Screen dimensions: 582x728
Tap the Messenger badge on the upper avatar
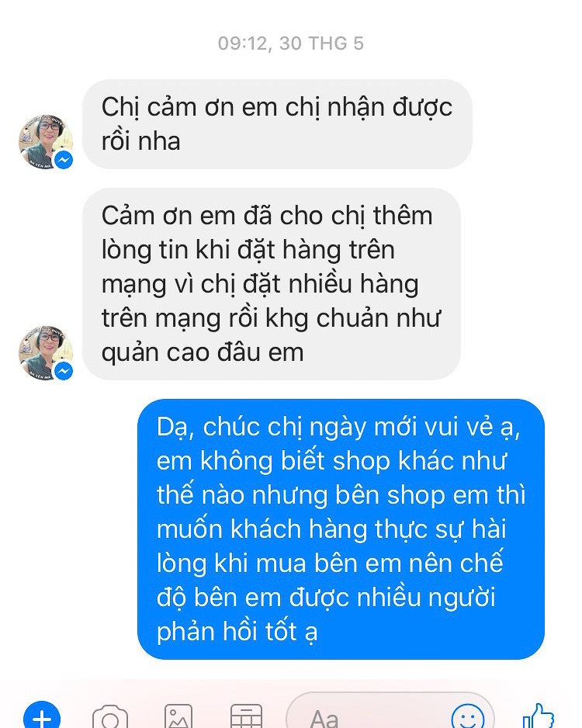[64, 160]
